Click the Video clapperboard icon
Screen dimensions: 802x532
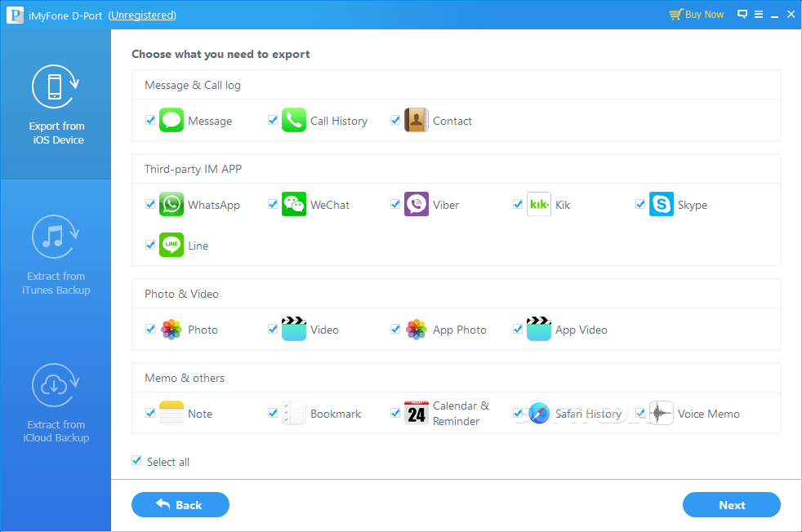tap(293, 329)
